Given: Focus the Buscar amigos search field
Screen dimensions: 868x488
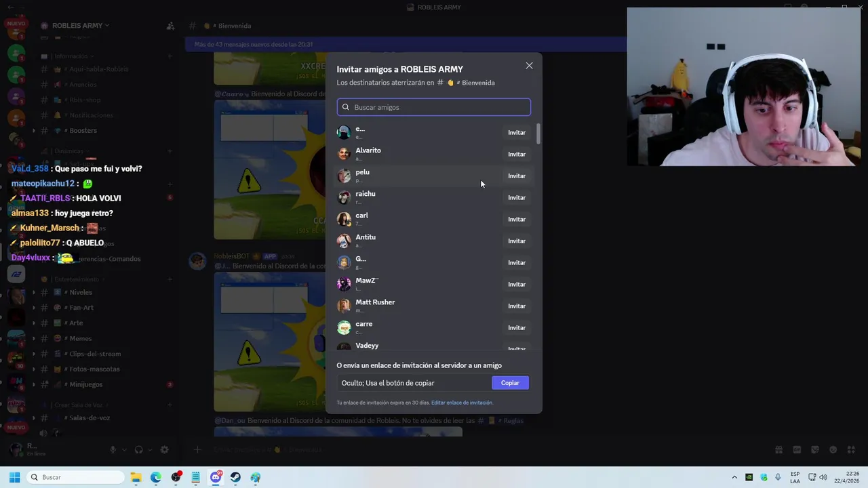Looking at the screenshot, I should click(434, 107).
